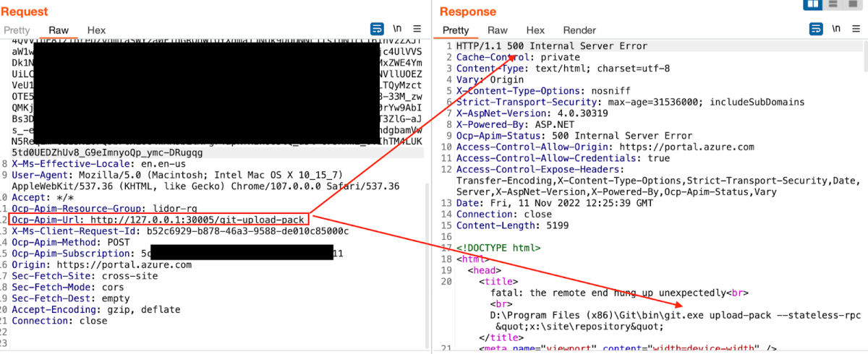This screenshot has height=354, width=868.
Task: Click 'Connection: close' line in Response
Action: (504, 215)
